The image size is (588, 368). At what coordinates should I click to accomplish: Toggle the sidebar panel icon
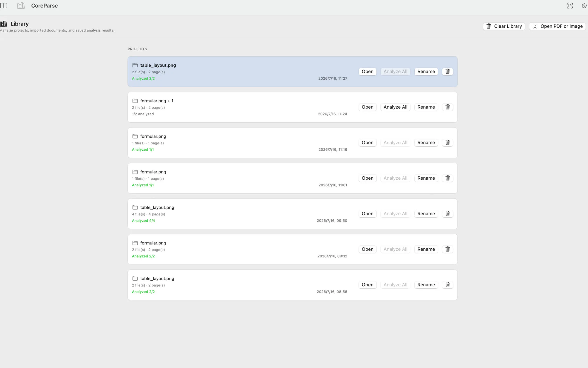pos(4,6)
